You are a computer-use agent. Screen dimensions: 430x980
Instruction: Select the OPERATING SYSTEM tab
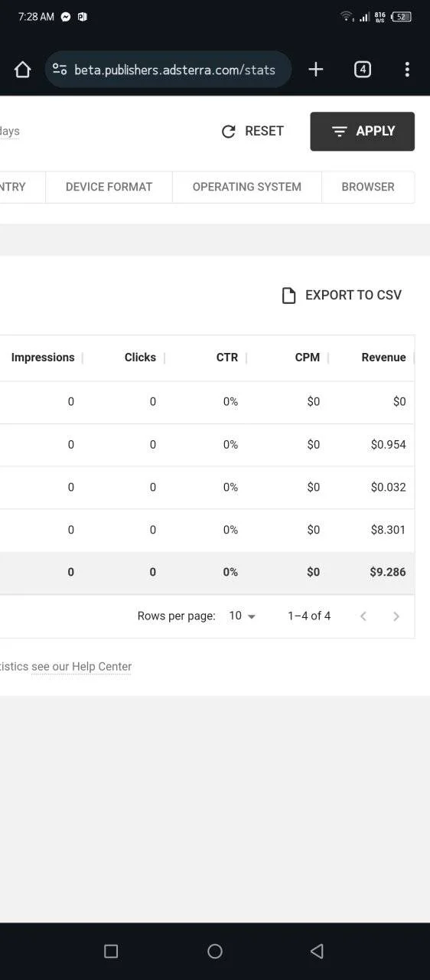(247, 187)
